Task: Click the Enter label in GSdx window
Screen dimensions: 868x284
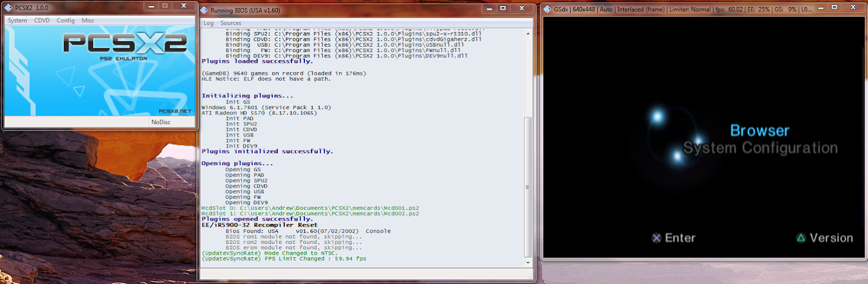Action: coord(680,238)
